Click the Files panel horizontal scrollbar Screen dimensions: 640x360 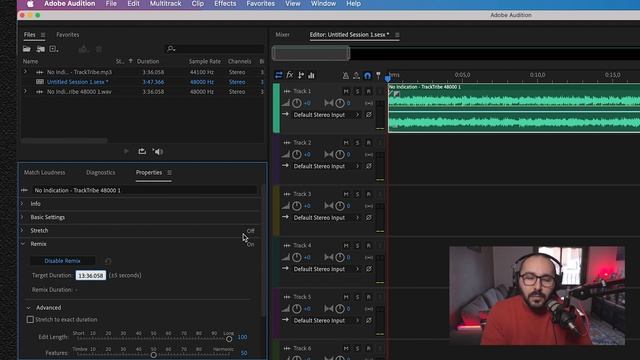click(64, 140)
